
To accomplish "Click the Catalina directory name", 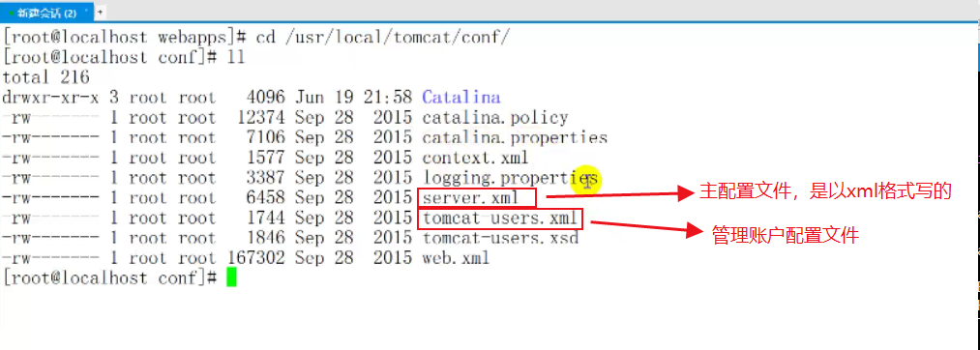I will click(x=461, y=98).
